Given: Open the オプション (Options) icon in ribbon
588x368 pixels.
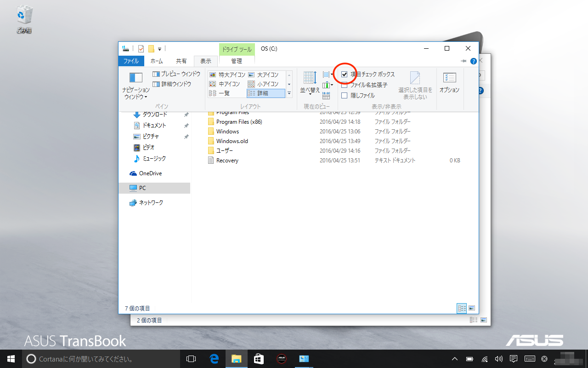Looking at the screenshot, I should tap(449, 83).
